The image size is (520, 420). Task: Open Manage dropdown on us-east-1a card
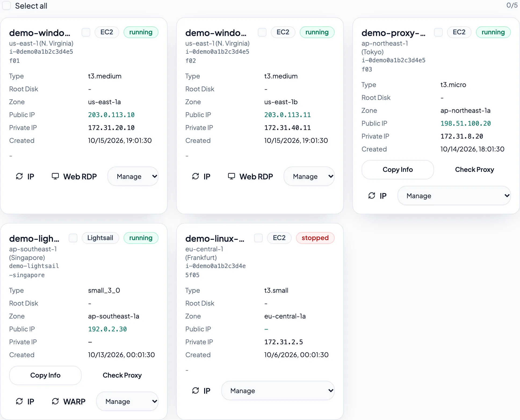coord(133,176)
